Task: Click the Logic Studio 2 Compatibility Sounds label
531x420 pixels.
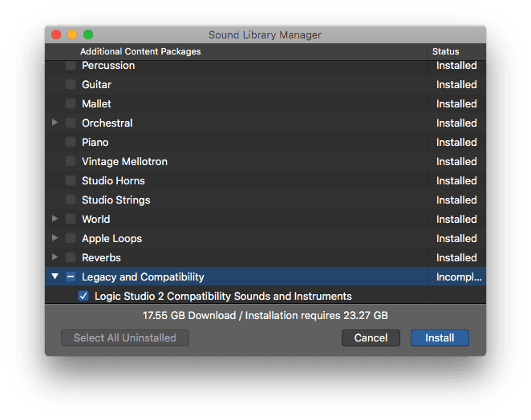Action: (223, 296)
